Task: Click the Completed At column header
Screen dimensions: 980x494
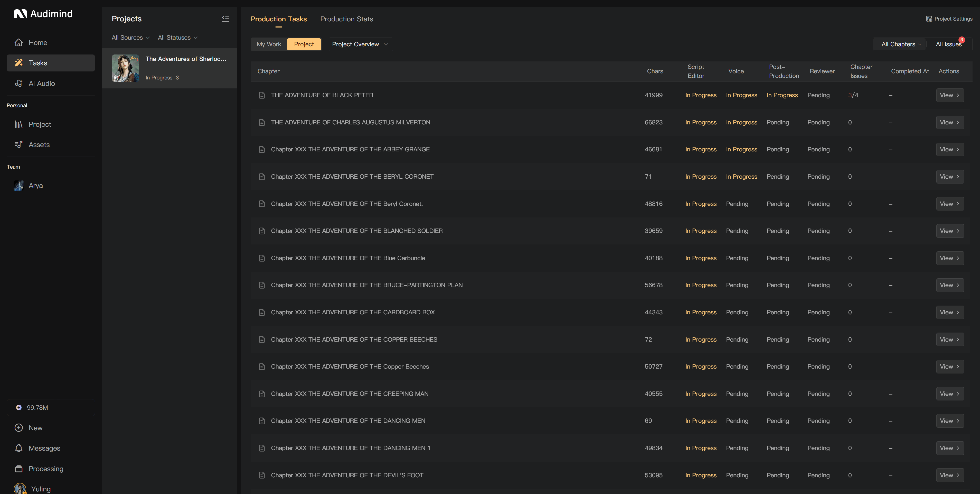Action: tap(910, 71)
